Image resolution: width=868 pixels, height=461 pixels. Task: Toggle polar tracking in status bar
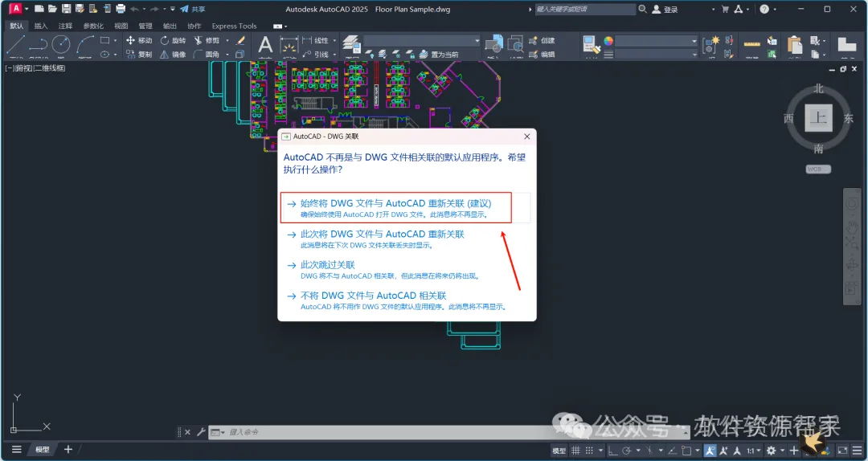[x=627, y=451]
